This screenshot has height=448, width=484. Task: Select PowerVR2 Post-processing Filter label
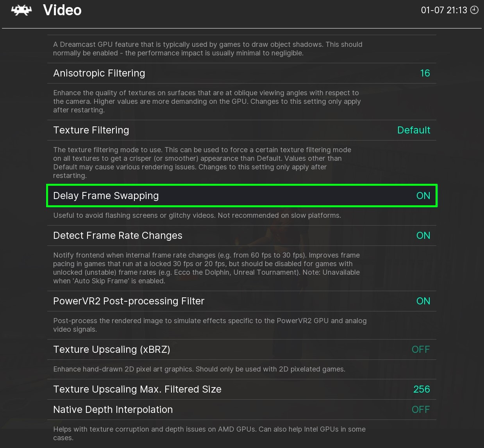click(x=129, y=301)
